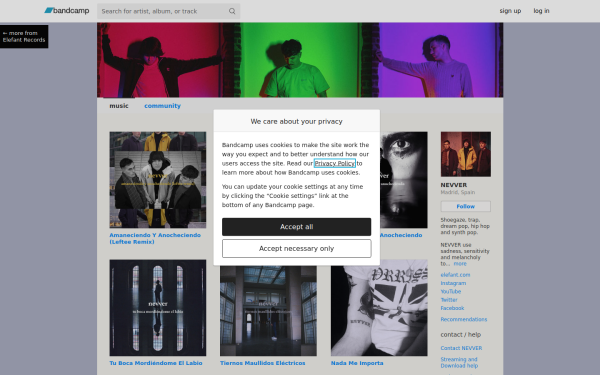600x375 pixels.
Task: Open the sign up link
Action: (510, 11)
